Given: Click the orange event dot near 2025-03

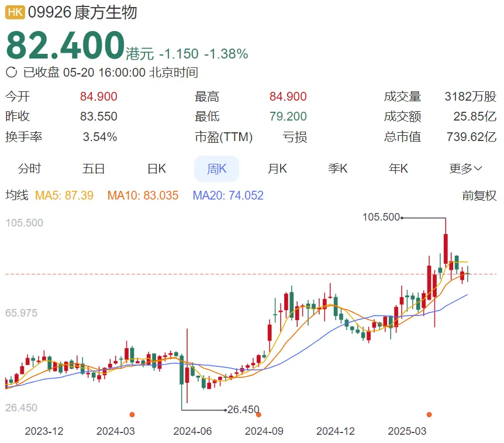Looking at the screenshot, I should [429, 414].
